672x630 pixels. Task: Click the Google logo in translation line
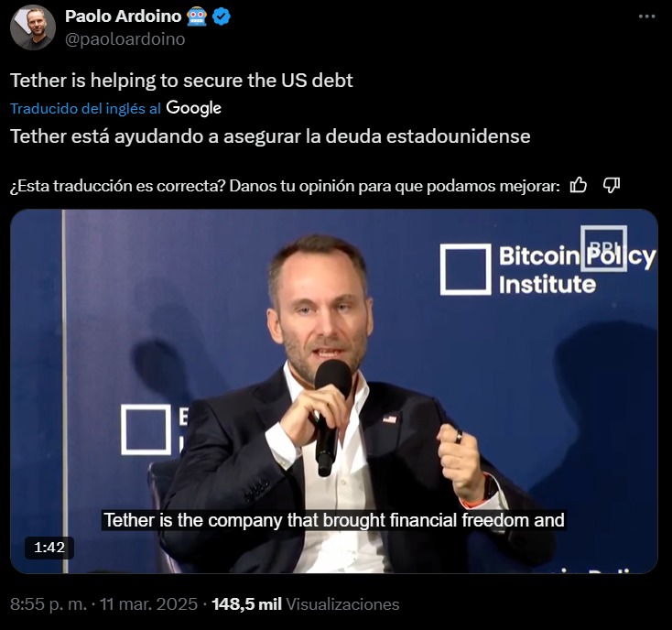point(193,108)
